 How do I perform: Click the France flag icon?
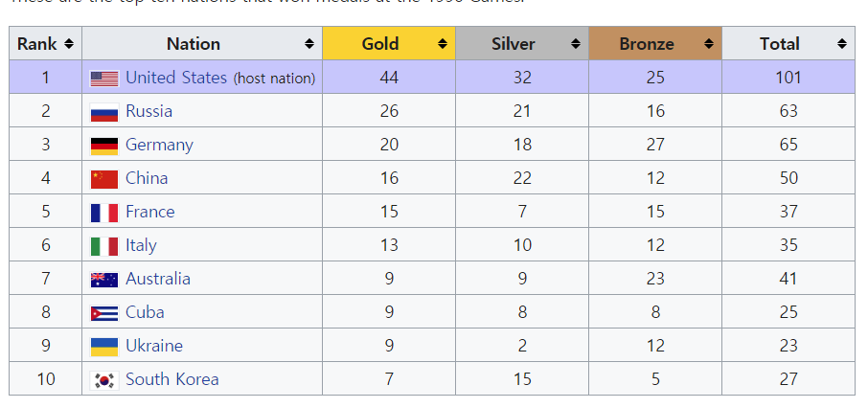104,214
